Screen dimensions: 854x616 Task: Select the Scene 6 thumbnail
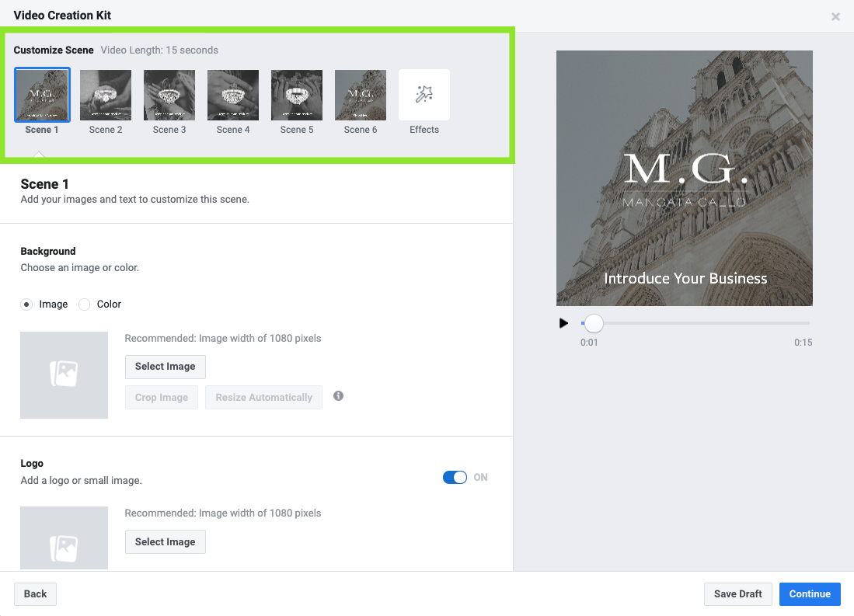360,95
